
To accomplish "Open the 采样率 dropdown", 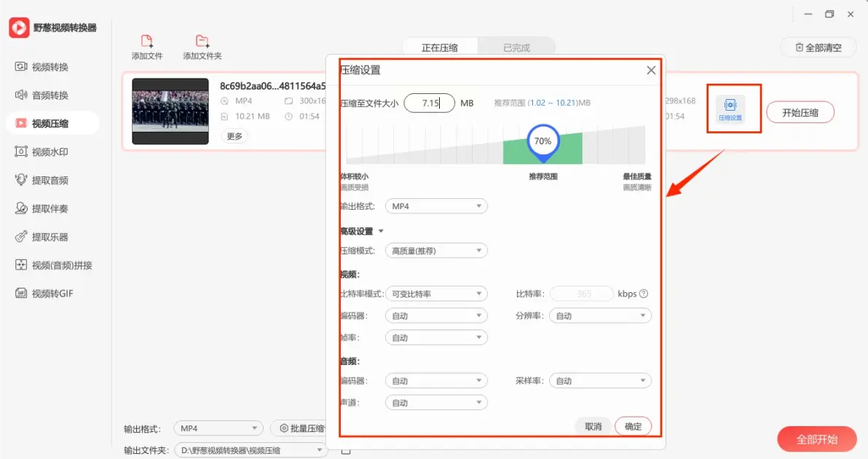I will pos(600,381).
